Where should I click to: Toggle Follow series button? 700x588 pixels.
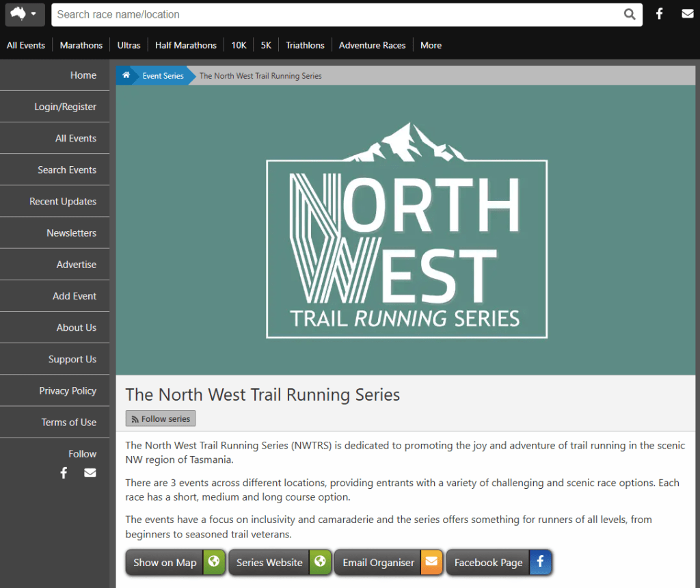(x=161, y=418)
